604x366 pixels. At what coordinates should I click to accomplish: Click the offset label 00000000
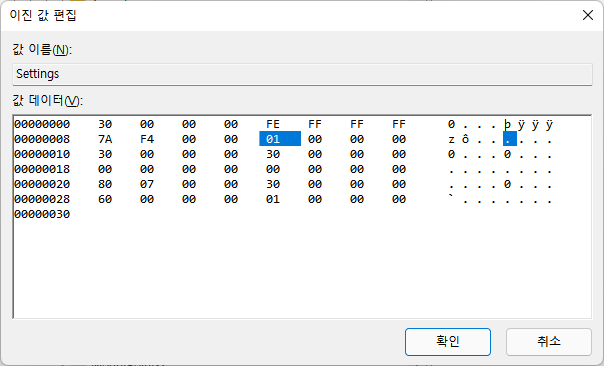(x=42, y=124)
